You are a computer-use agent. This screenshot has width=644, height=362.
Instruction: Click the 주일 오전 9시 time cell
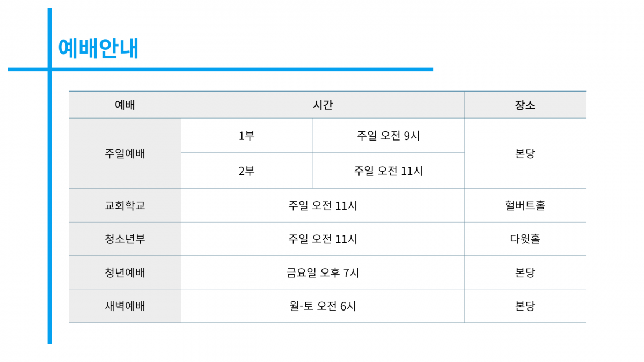pos(389,136)
